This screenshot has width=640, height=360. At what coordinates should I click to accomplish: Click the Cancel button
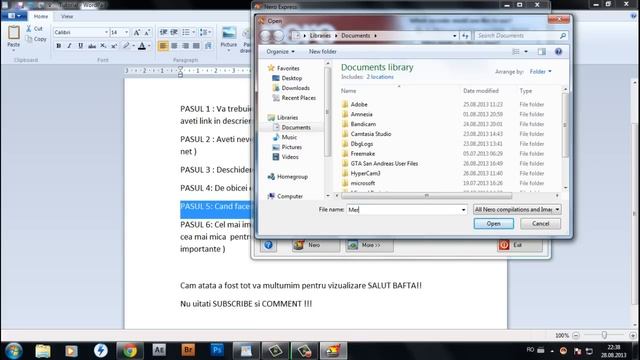pyautogui.click(x=540, y=224)
